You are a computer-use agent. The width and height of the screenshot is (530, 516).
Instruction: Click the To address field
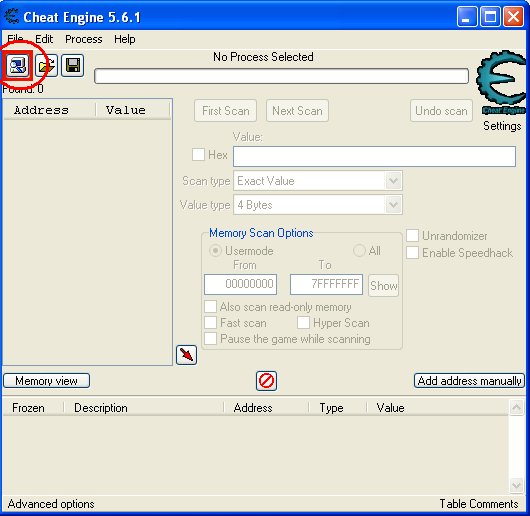[327, 284]
